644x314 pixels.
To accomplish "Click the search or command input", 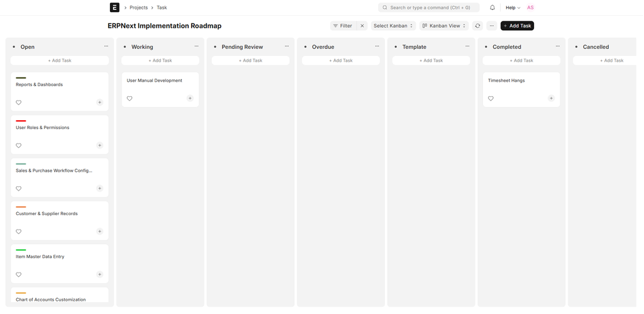I will [x=429, y=8].
